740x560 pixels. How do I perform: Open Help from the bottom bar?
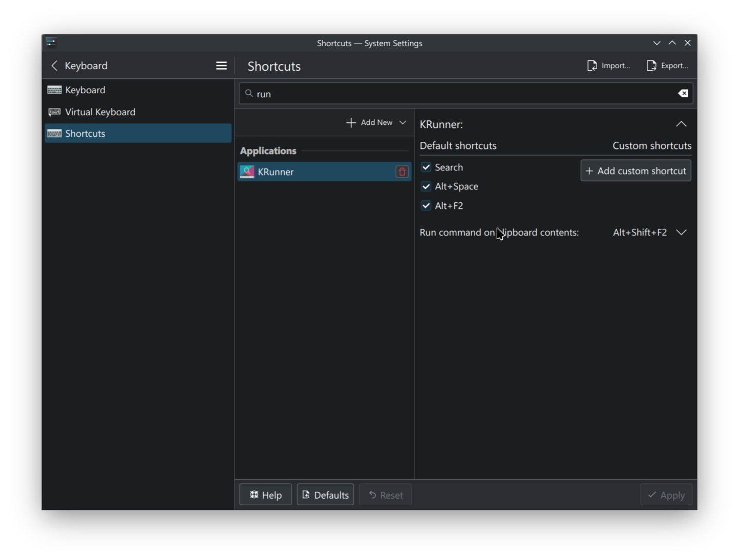(x=265, y=495)
